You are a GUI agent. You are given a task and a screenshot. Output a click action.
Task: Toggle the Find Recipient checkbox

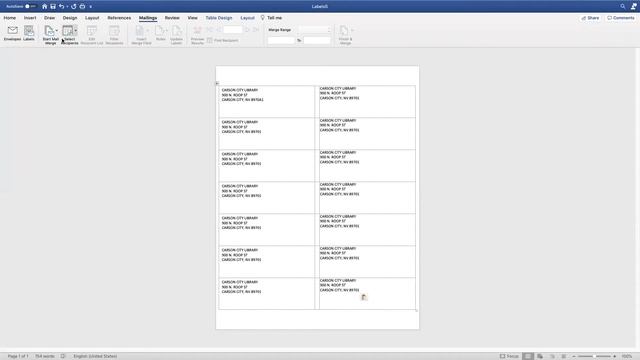tap(209, 40)
